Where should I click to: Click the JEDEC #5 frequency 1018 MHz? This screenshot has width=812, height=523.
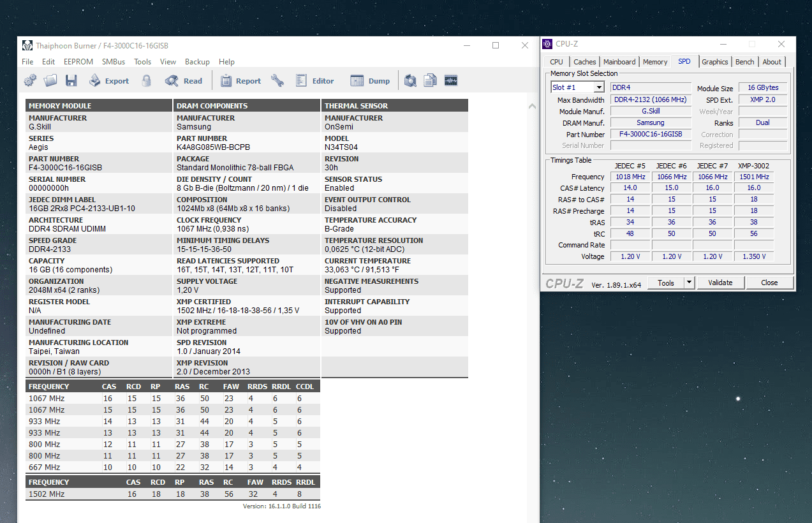coord(630,177)
